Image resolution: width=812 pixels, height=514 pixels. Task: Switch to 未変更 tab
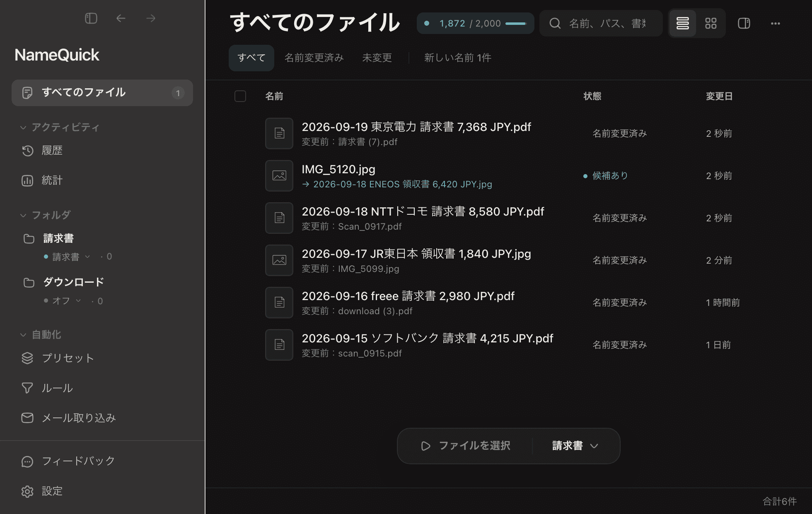tap(377, 58)
